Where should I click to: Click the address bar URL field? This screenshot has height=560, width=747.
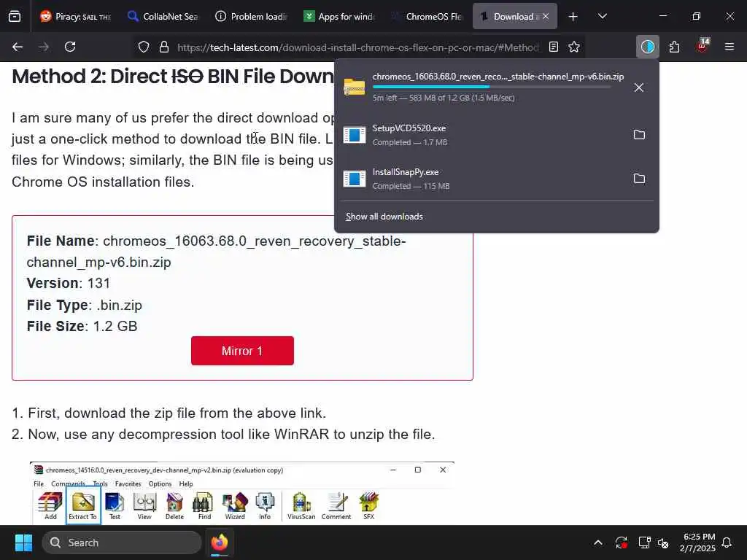click(x=357, y=47)
